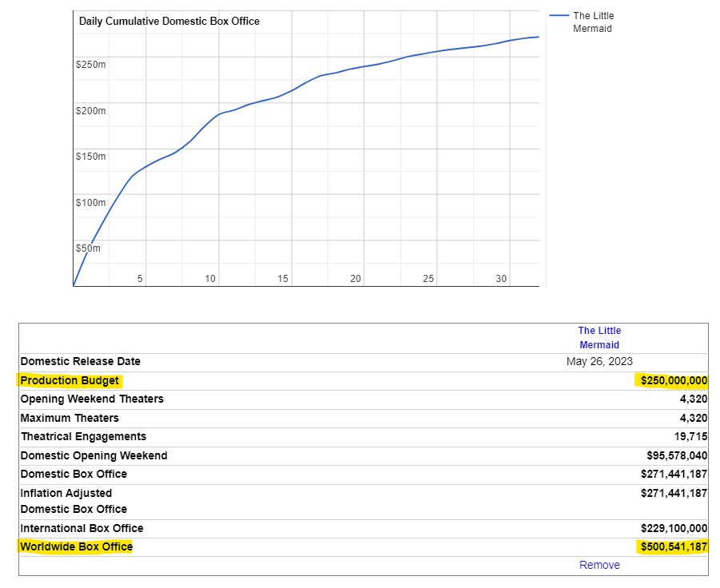Click the 19,715 theatrical engagements value
Screen dimensions: 720x588
[690, 436]
